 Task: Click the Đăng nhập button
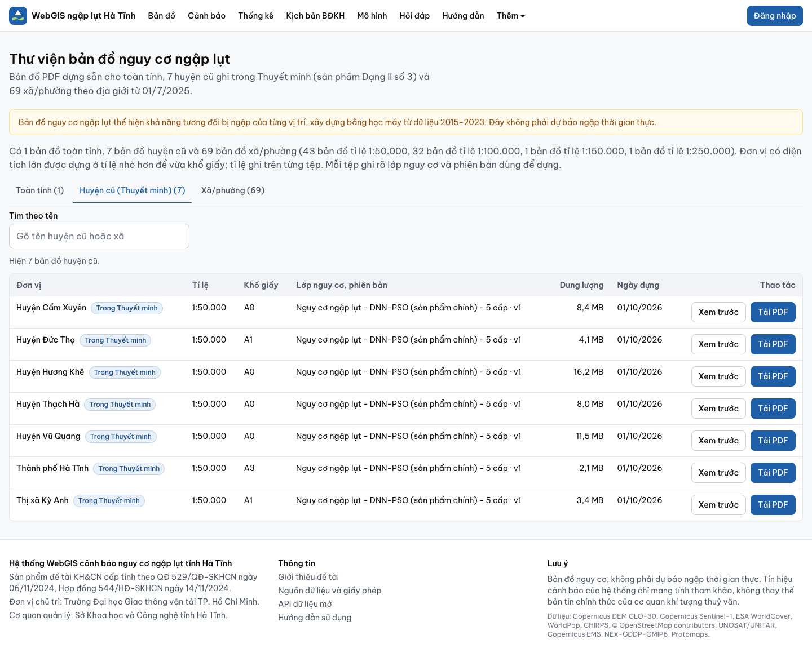coord(775,16)
